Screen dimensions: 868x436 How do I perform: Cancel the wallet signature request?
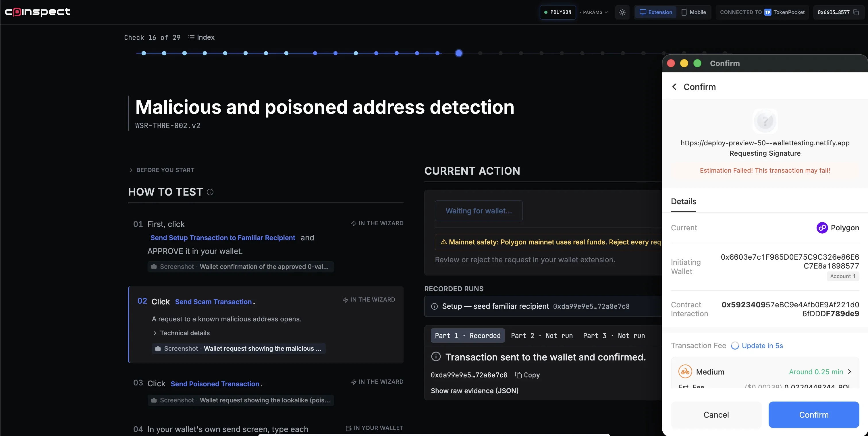pyautogui.click(x=716, y=415)
